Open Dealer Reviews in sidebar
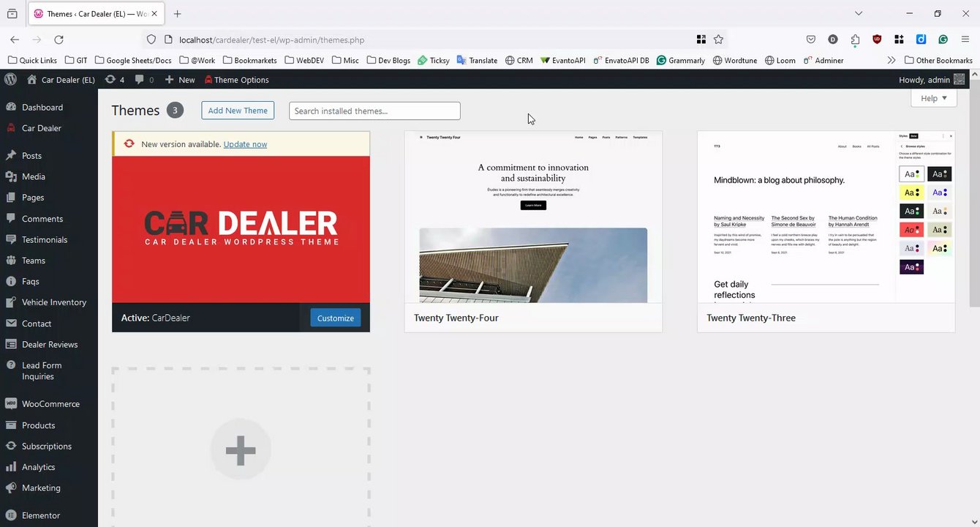This screenshot has height=527, width=980. click(x=49, y=344)
